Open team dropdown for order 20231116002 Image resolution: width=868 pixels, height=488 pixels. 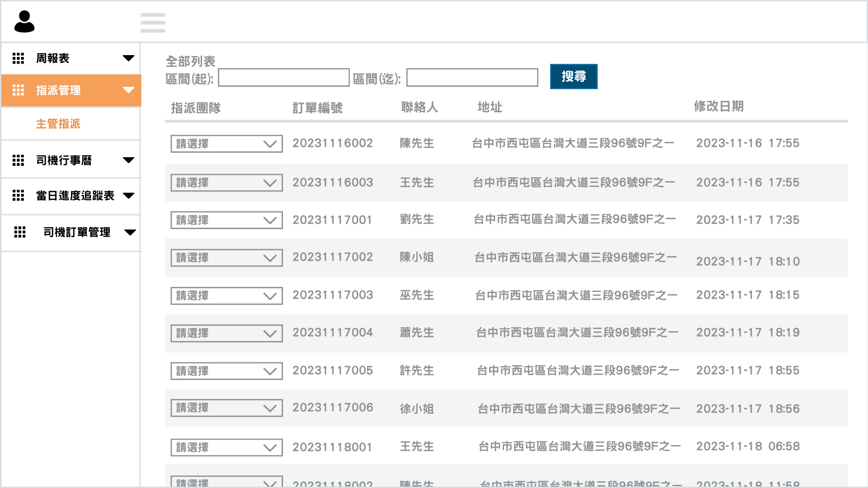pos(226,144)
